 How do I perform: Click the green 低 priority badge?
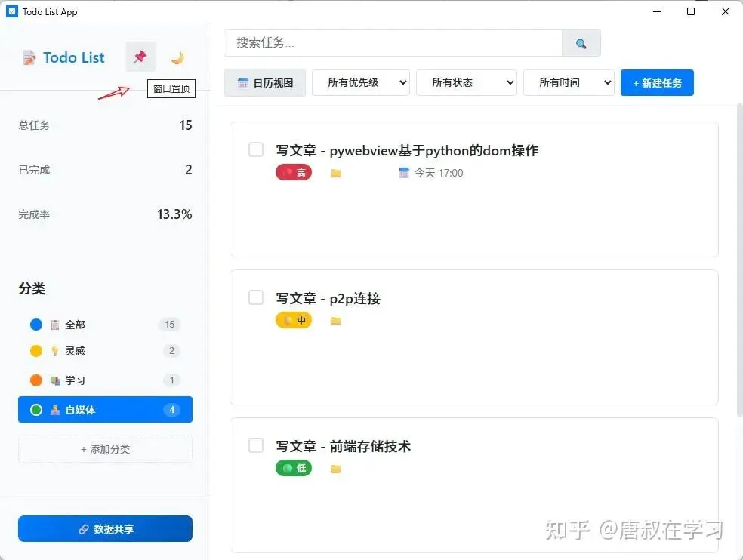coord(294,468)
